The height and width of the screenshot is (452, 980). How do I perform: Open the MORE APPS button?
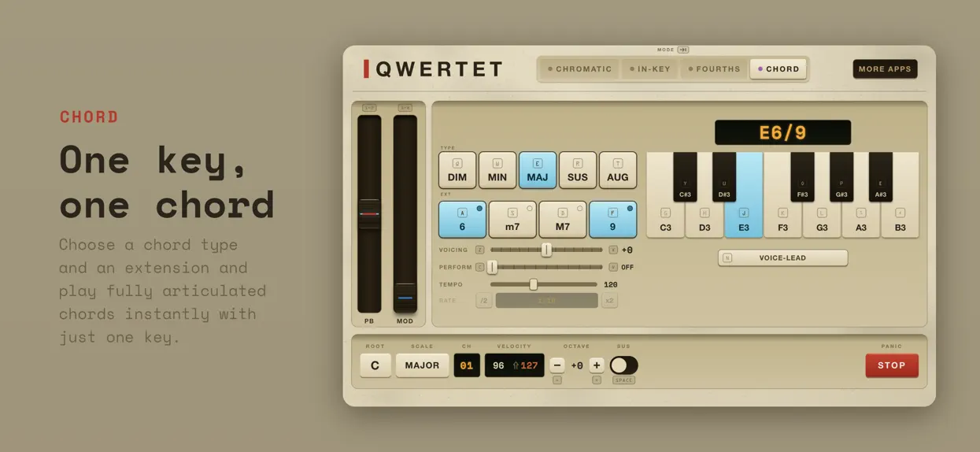click(x=885, y=69)
